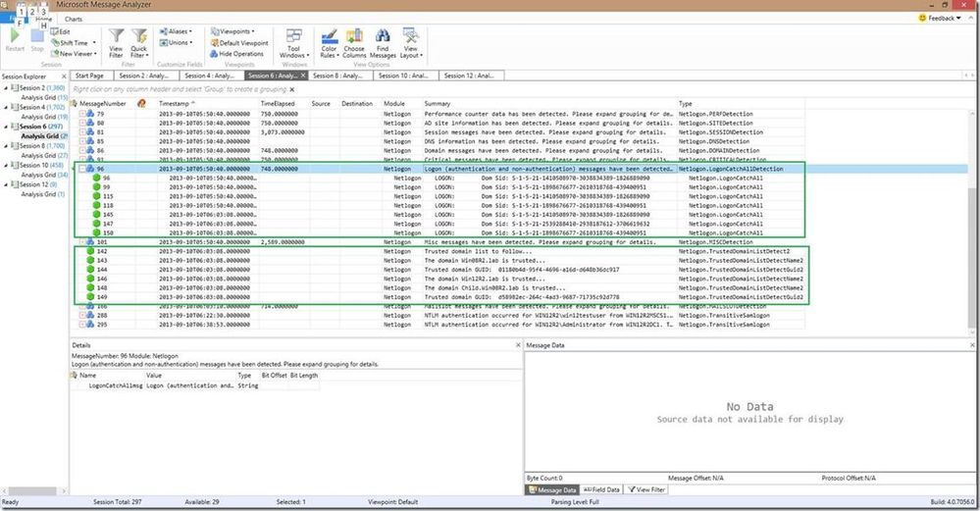This screenshot has width=980, height=511.
Task: Switch to the Message Data bottom tab
Action: coord(552,489)
